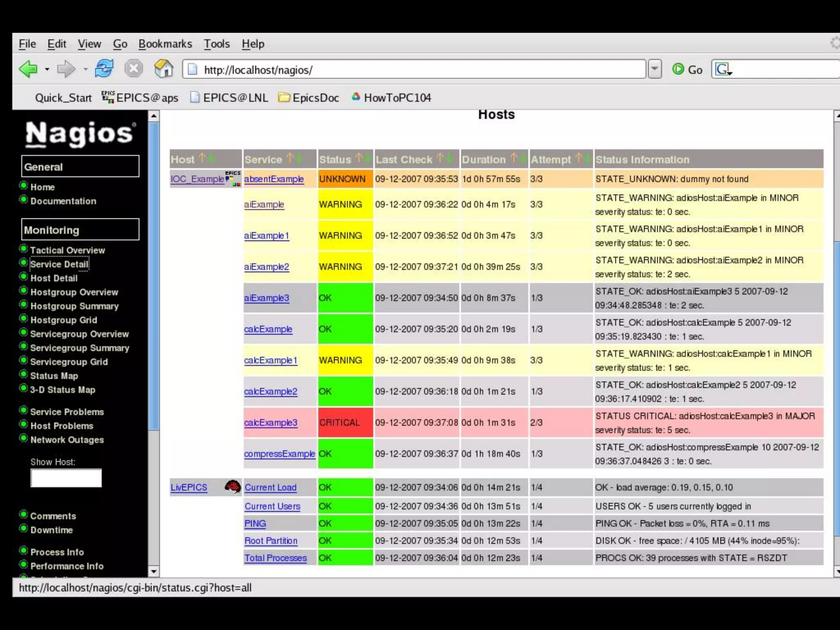Open Back button history dropdown arrow
The width and height of the screenshot is (840, 630).
(x=47, y=69)
